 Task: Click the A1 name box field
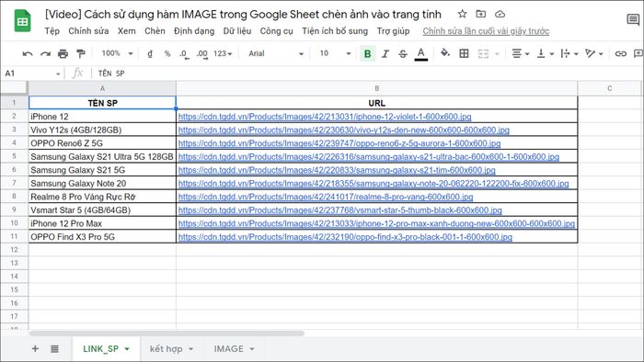coord(32,74)
